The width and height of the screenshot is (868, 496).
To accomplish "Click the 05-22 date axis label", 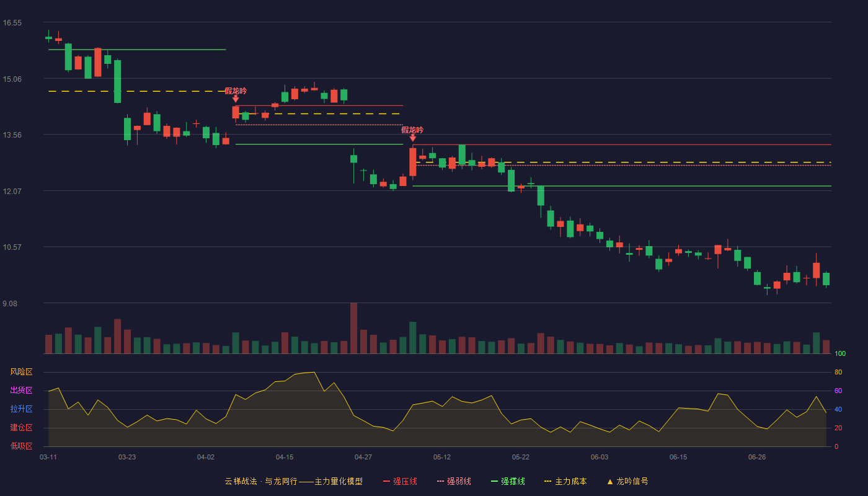I will pos(521,457).
